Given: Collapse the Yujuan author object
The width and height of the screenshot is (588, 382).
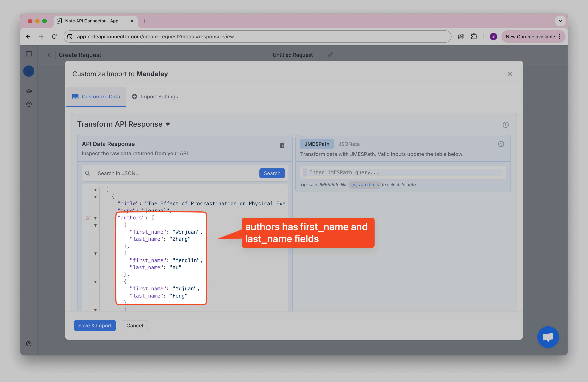Looking at the screenshot, I should click(x=95, y=282).
